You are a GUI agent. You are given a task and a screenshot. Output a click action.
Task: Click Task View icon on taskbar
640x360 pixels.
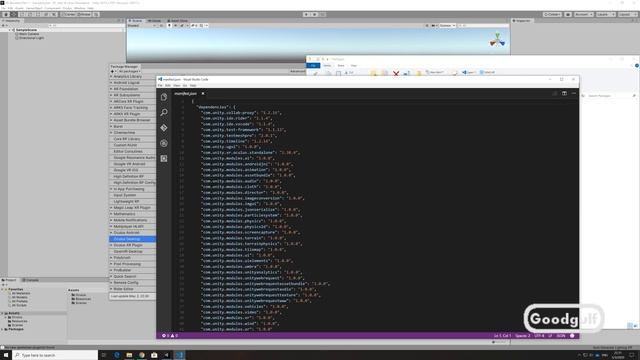[x=104, y=355]
